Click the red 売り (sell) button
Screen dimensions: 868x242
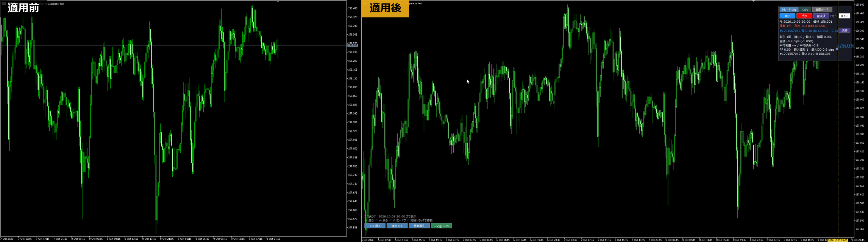click(804, 16)
